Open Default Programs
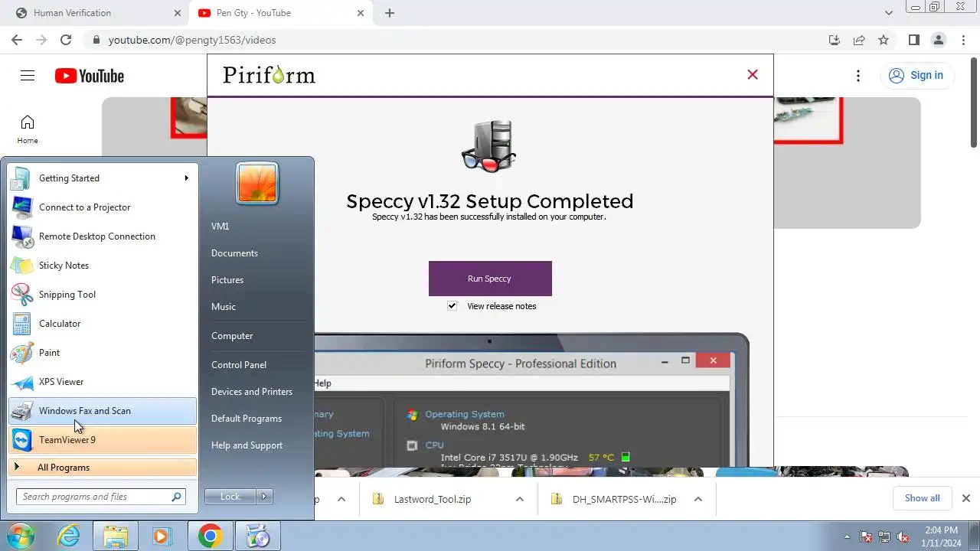 (247, 419)
